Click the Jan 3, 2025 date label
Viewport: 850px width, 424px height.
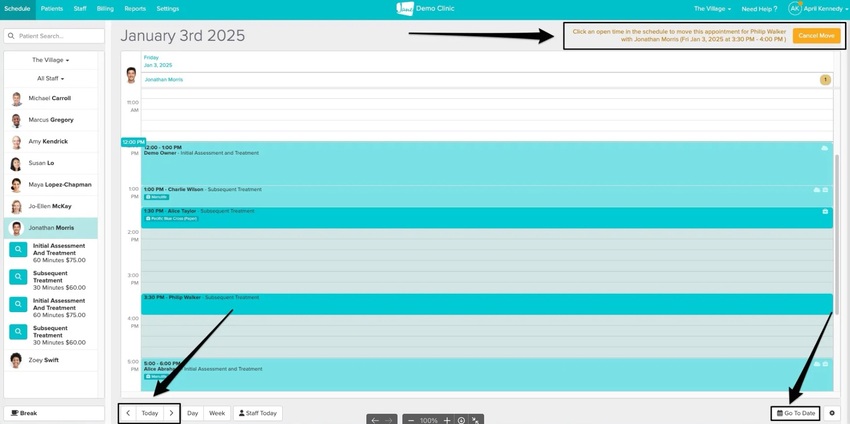pyautogui.click(x=158, y=65)
